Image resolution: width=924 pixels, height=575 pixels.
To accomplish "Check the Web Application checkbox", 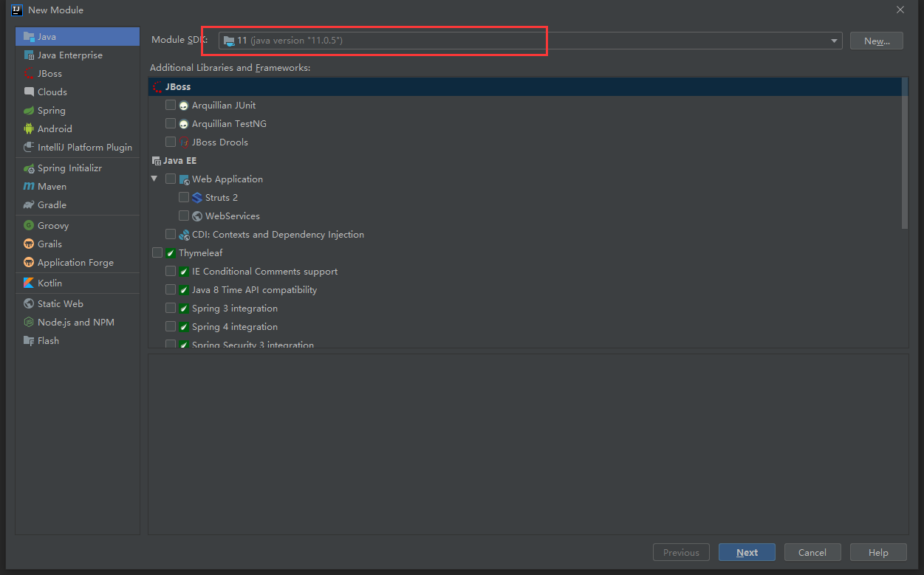I will [x=171, y=179].
